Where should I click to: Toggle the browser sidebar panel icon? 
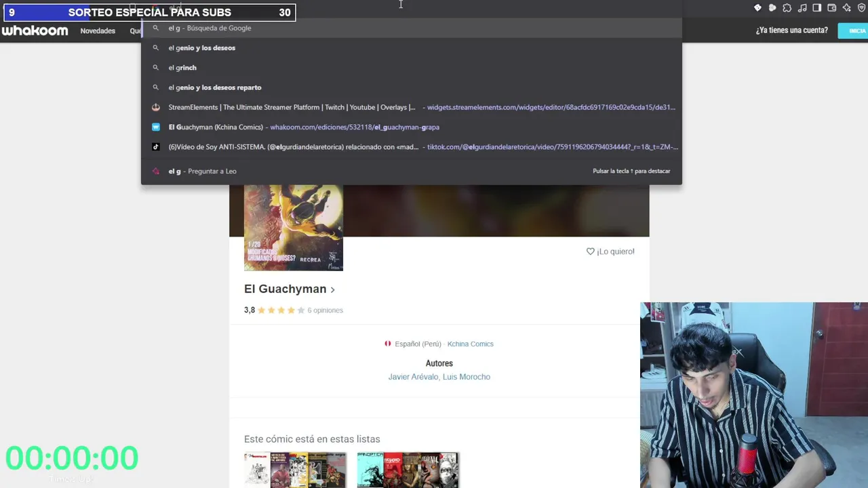click(817, 7)
